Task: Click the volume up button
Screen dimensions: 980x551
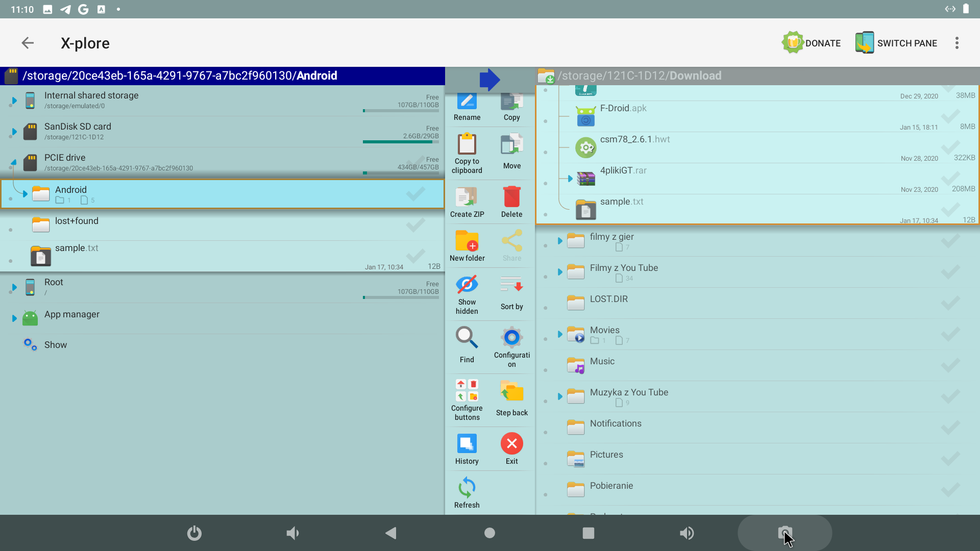Action: pos(687,533)
